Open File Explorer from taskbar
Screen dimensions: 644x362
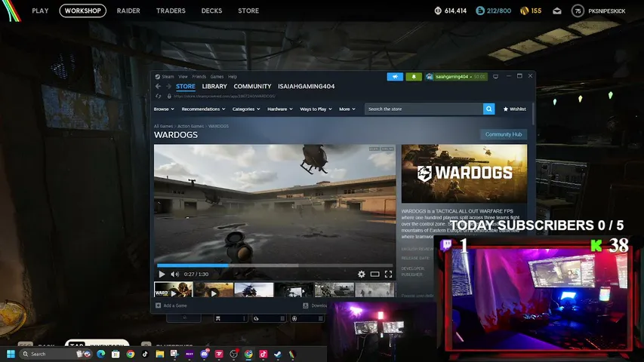(x=160, y=354)
